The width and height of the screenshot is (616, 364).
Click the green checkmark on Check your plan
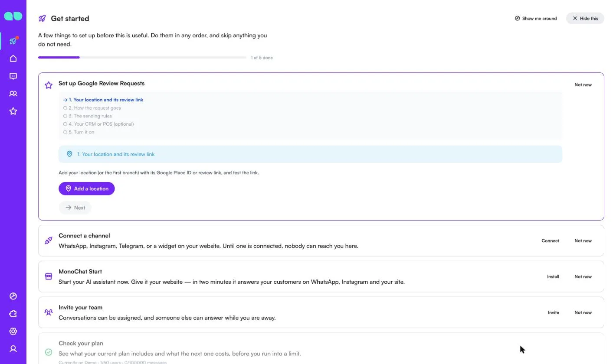pos(49,352)
